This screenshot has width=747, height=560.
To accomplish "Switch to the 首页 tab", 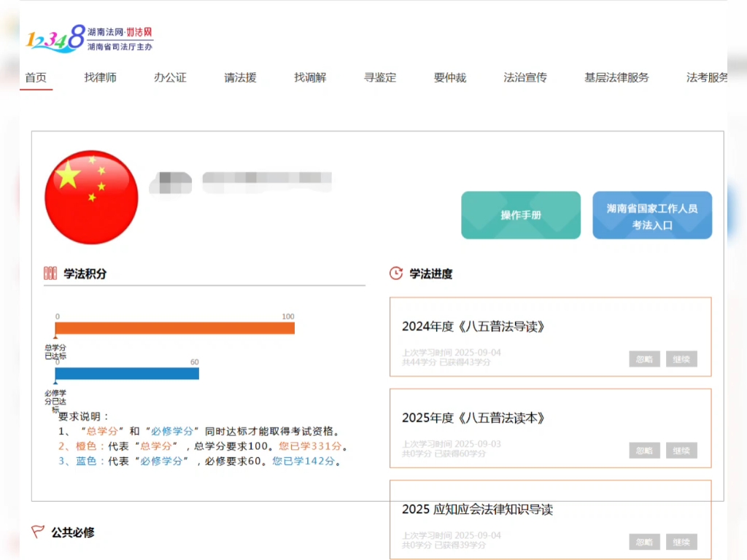I will pyautogui.click(x=36, y=77).
